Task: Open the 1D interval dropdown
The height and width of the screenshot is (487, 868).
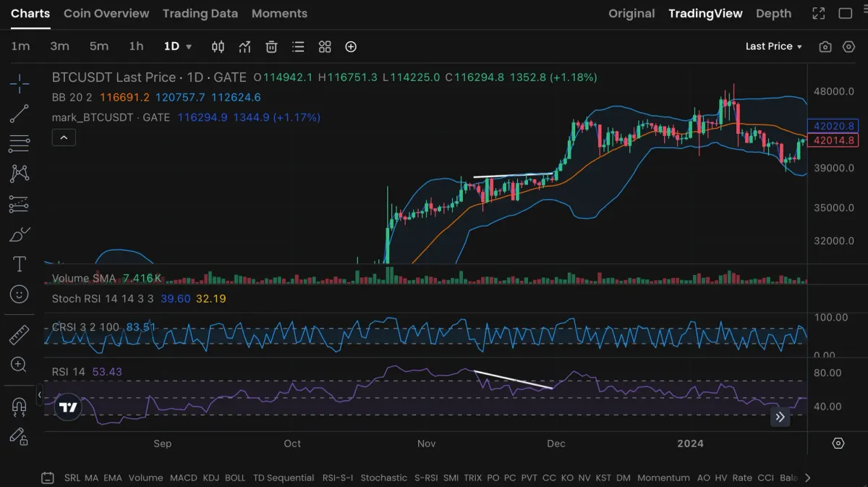Action: pos(178,46)
